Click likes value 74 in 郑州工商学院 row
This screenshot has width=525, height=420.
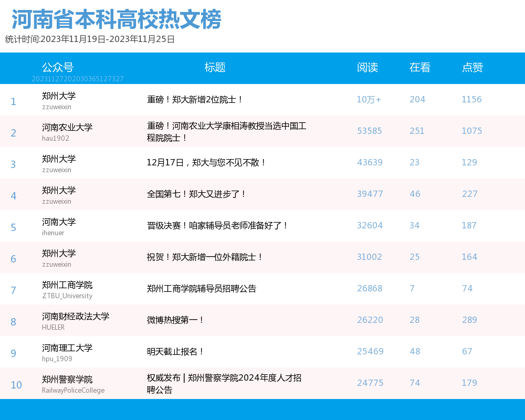(x=467, y=288)
